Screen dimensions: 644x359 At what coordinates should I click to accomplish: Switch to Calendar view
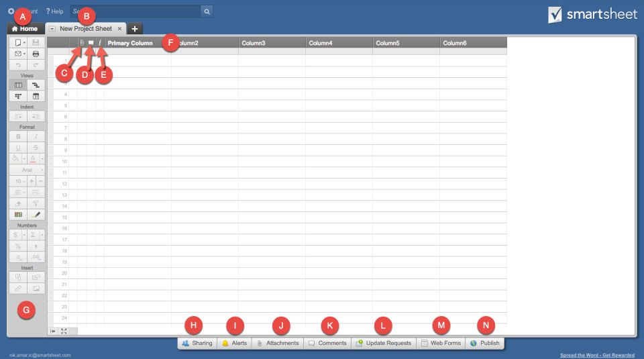pyautogui.click(x=36, y=97)
